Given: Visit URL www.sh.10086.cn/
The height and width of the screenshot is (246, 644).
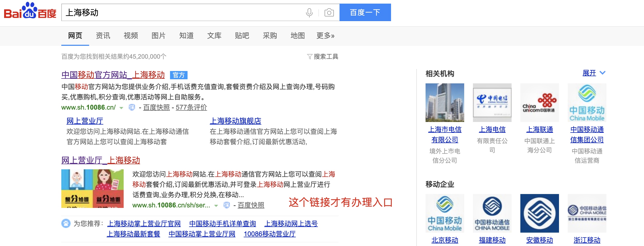Looking at the screenshot, I should [88, 107].
